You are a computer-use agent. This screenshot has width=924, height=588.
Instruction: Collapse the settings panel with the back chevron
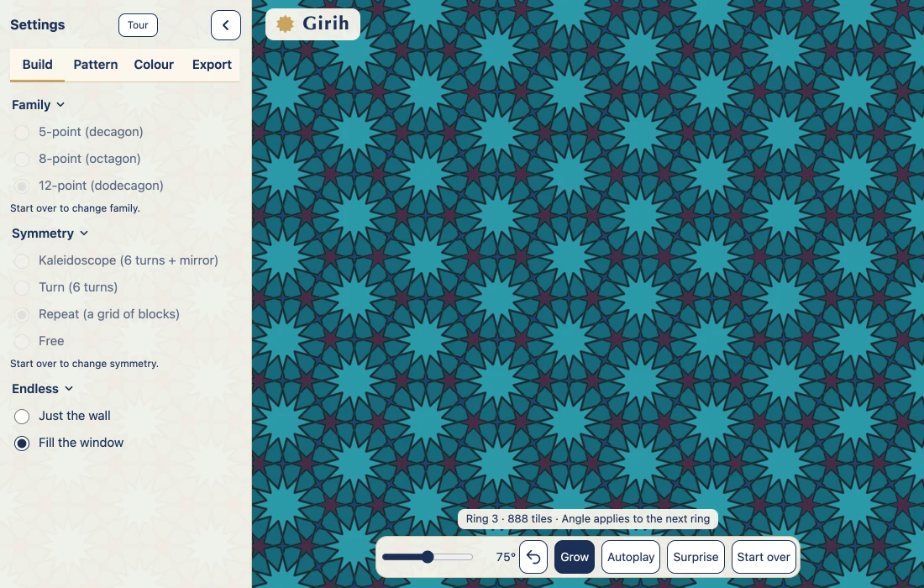point(226,25)
